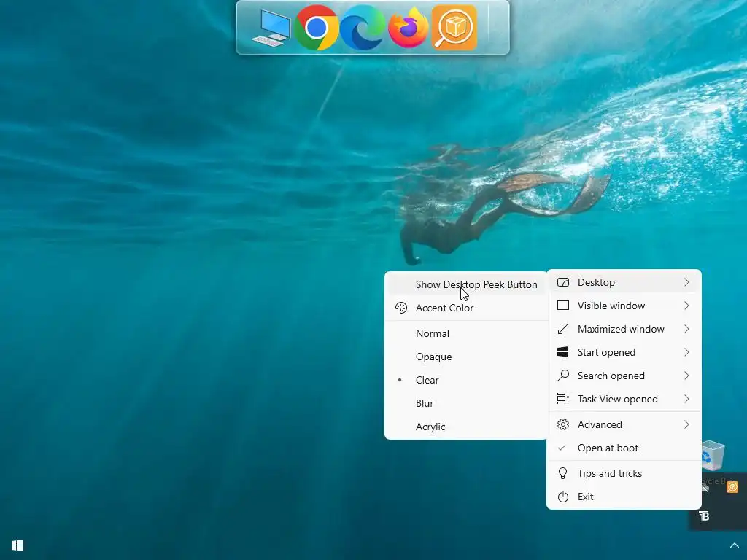Expand the Task View opened submenu chevron

[686, 399]
